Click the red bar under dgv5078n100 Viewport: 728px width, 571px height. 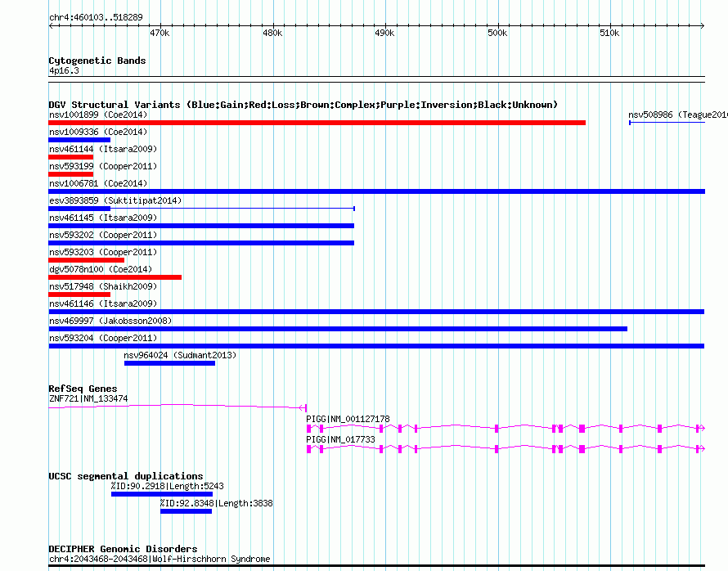tap(115, 277)
